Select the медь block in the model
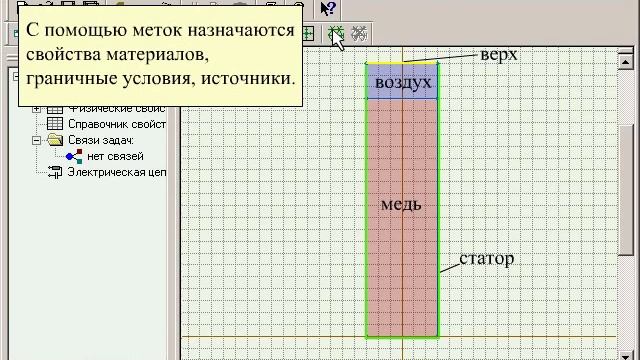The width and height of the screenshot is (640, 360). point(402,218)
